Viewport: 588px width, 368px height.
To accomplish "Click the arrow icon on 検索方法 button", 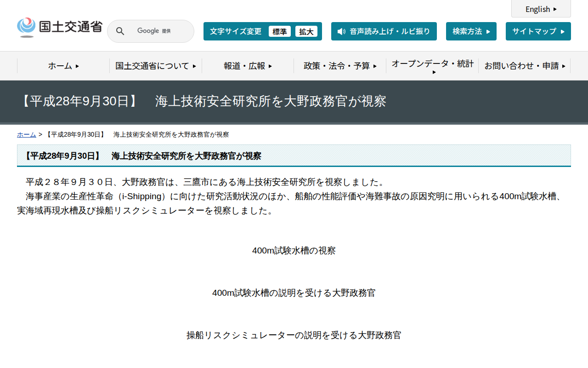I will pyautogui.click(x=488, y=31).
